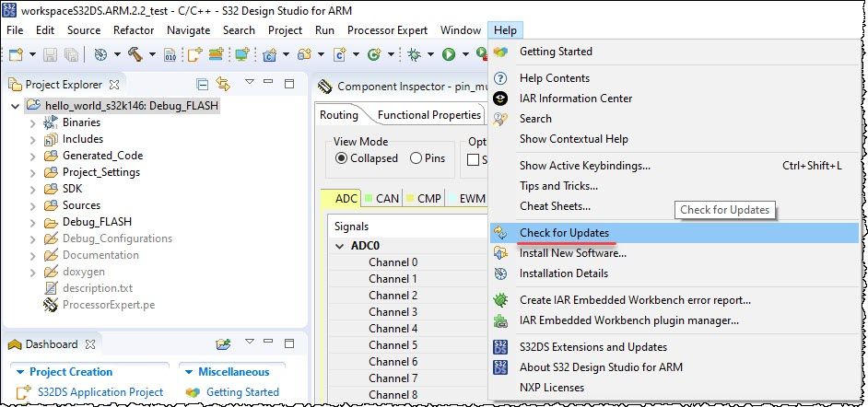Select the Pins view mode radio button
868x407 pixels.
tap(416, 158)
